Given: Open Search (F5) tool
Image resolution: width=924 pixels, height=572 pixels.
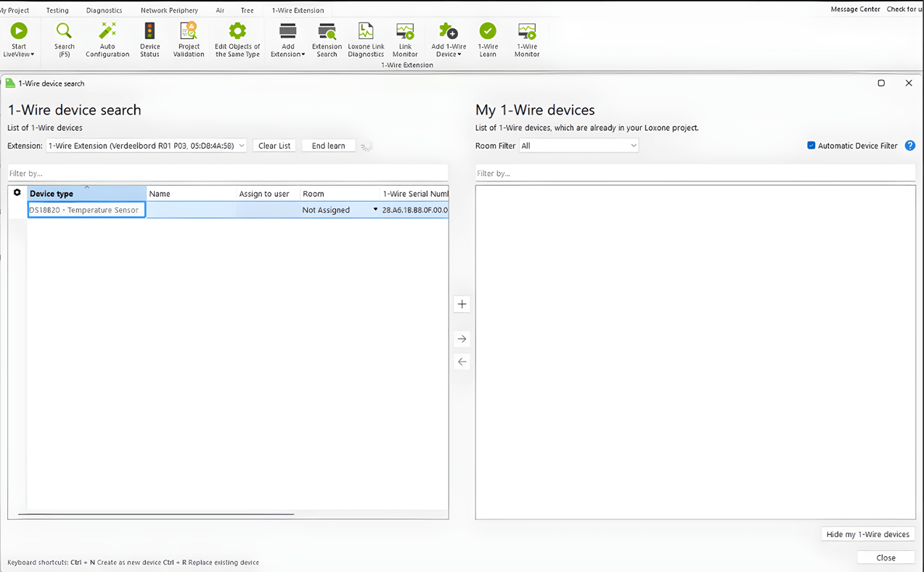Looking at the screenshot, I should tap(64, 39).
